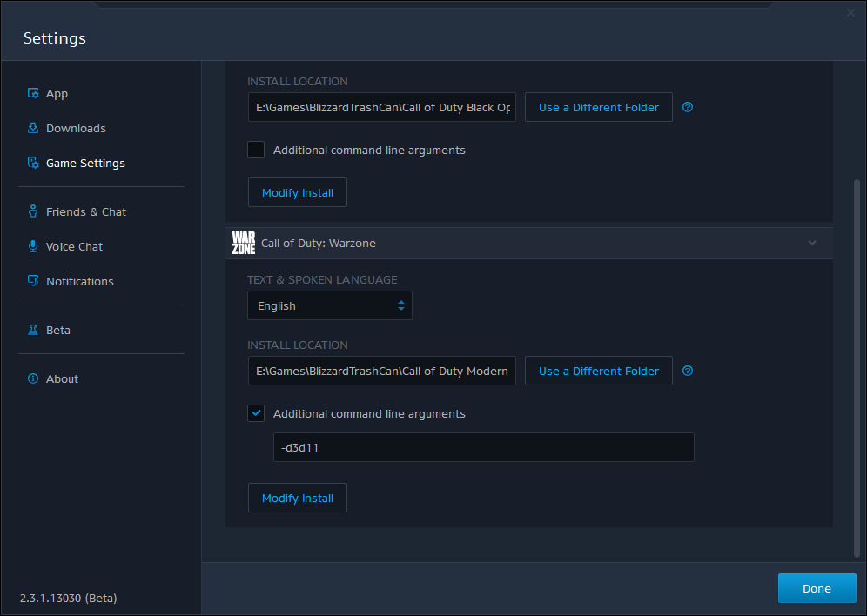867x616 pixels.
Task: Click the App settings icon in sidebar
Action: click(33, 93)
